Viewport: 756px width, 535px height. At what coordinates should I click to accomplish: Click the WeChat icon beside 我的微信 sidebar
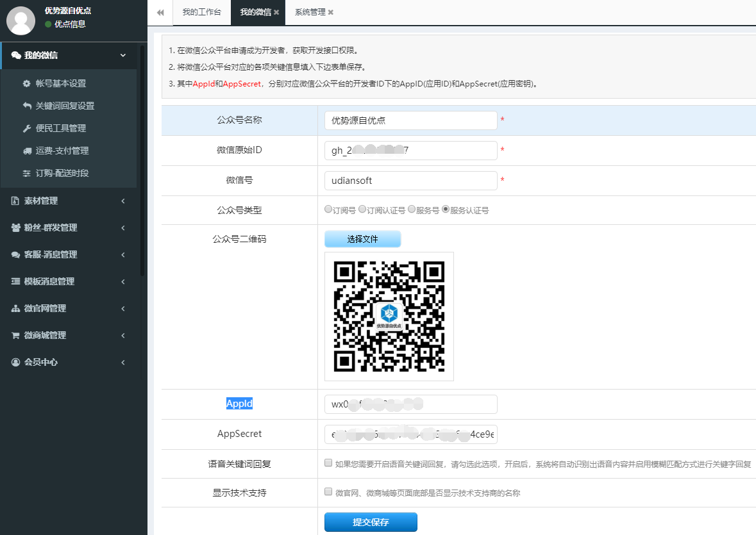(x=16, y=55)
